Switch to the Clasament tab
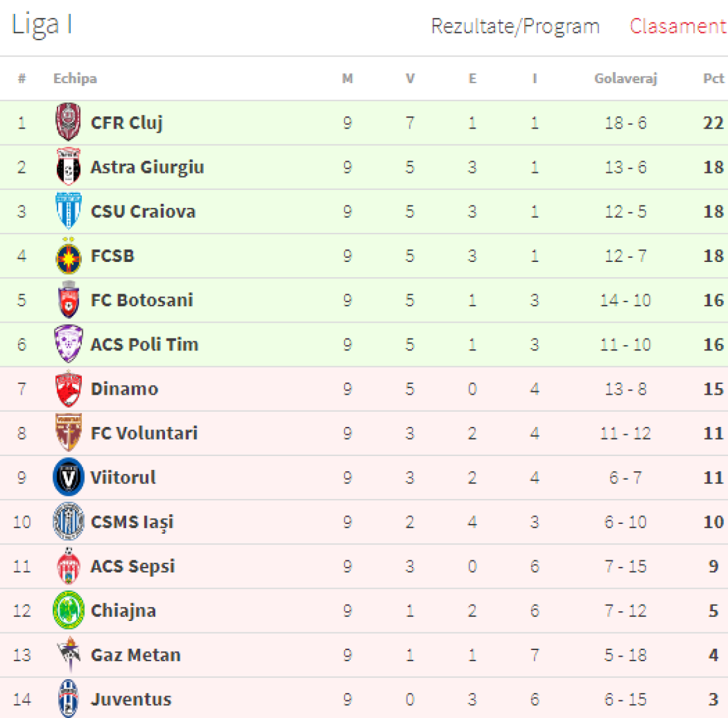 pos(678,27)
